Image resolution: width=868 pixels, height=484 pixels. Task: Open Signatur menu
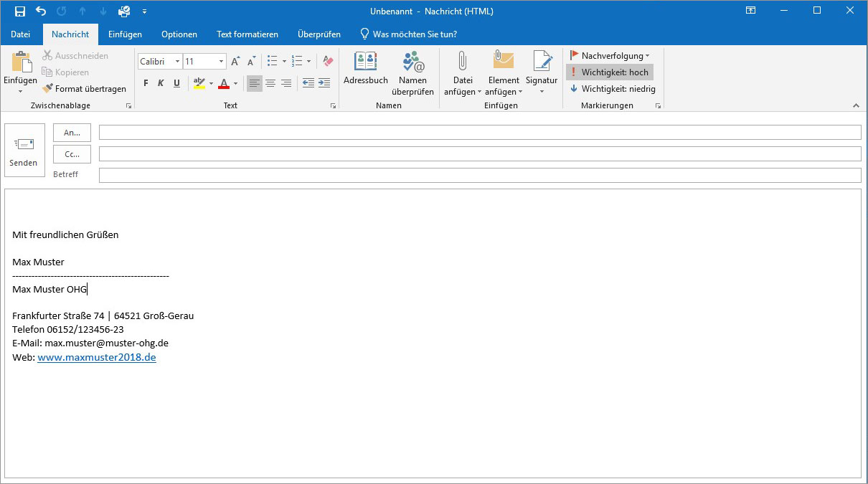pyautogui.click(x=542, y=73)
